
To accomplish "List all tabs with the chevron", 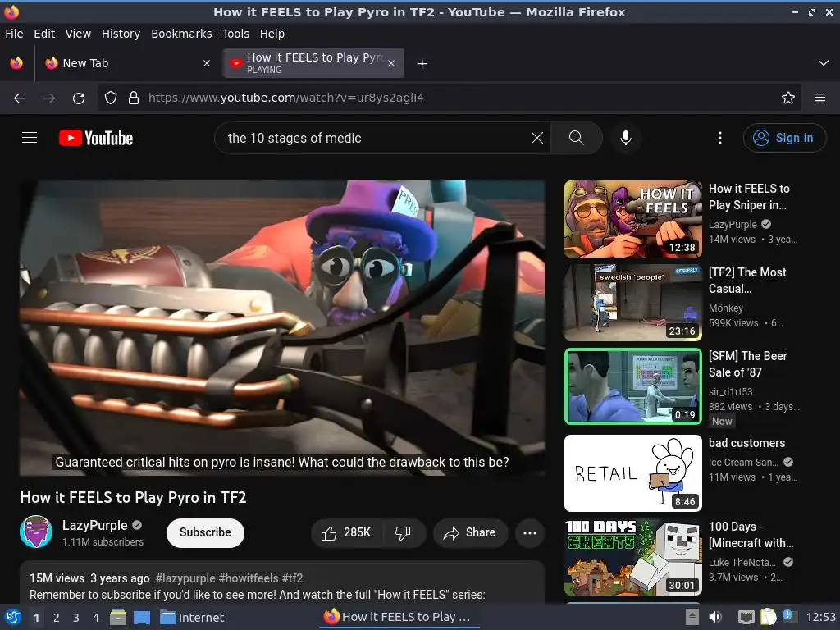I will [824, 63].
